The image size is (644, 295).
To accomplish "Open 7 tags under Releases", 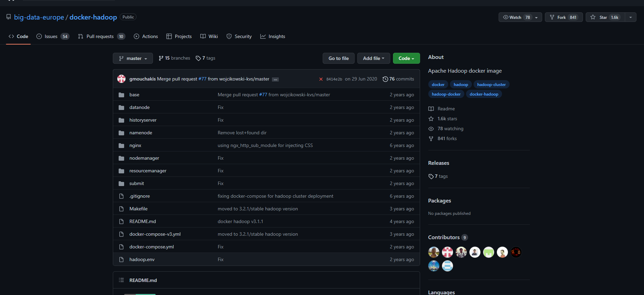I will click(x=438, y=176).
